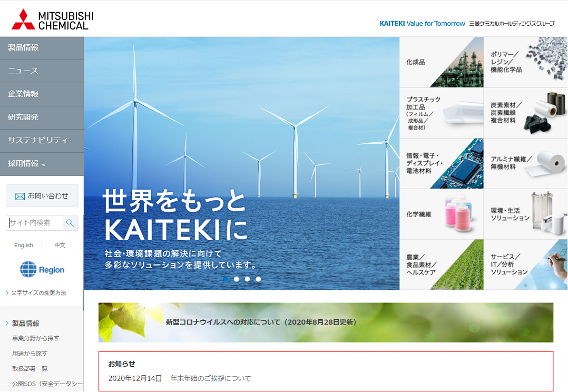The image size is (568, 392).
Task: Open 取扱部署一覧 sidebar link
Action: (x=30, y=368)
